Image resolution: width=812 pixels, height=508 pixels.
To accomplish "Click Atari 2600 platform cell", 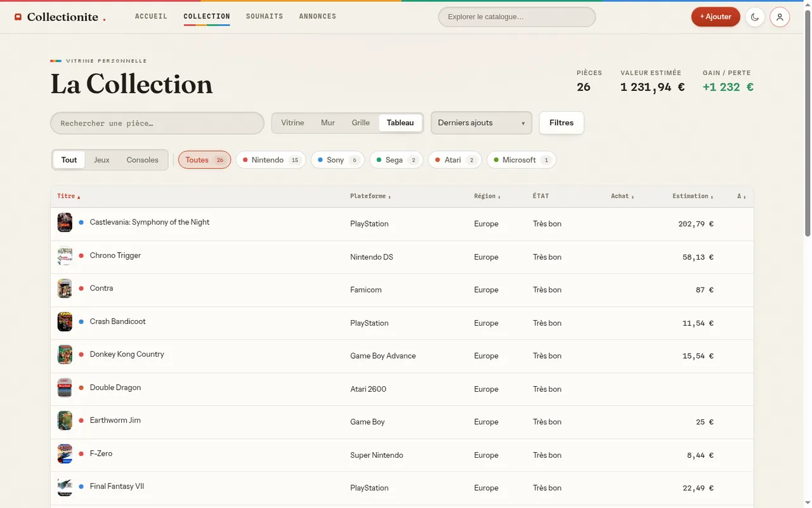I will 368,389.
